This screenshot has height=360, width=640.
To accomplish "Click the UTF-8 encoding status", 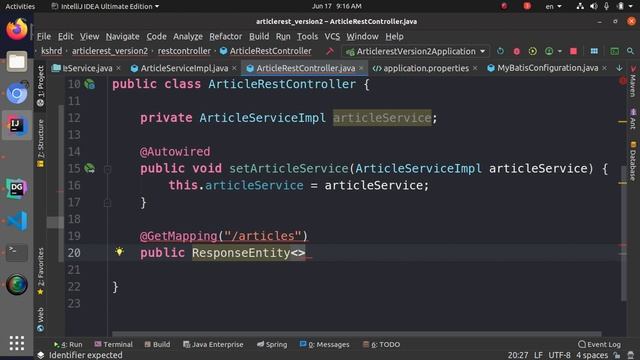I will coord(559,355).
